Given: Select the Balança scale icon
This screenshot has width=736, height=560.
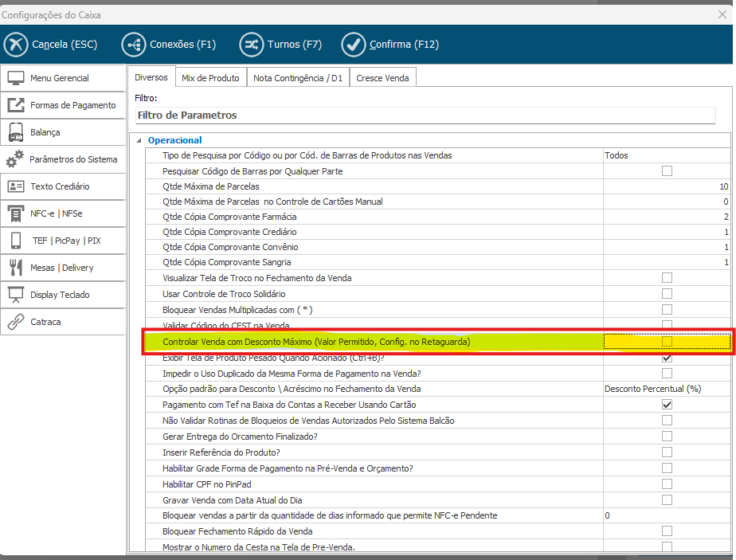Looking at the screenshot, I should click(16, 132).
